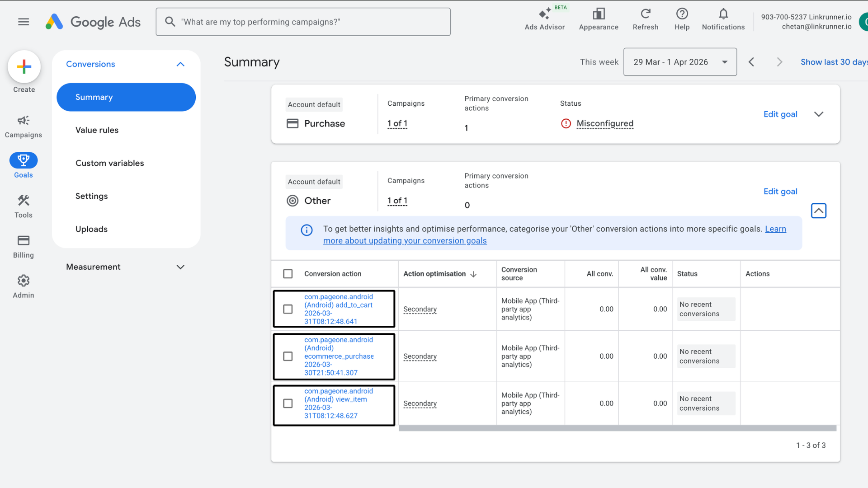Viewport: 868px width, 488px height.
Task: Click the Google Ads logo
Action: (93, 22)
